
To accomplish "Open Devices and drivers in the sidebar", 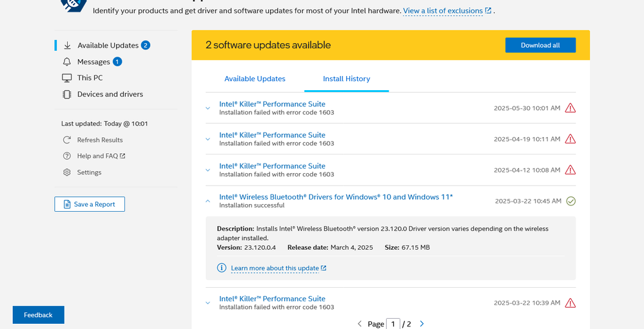I will (110, 95).
